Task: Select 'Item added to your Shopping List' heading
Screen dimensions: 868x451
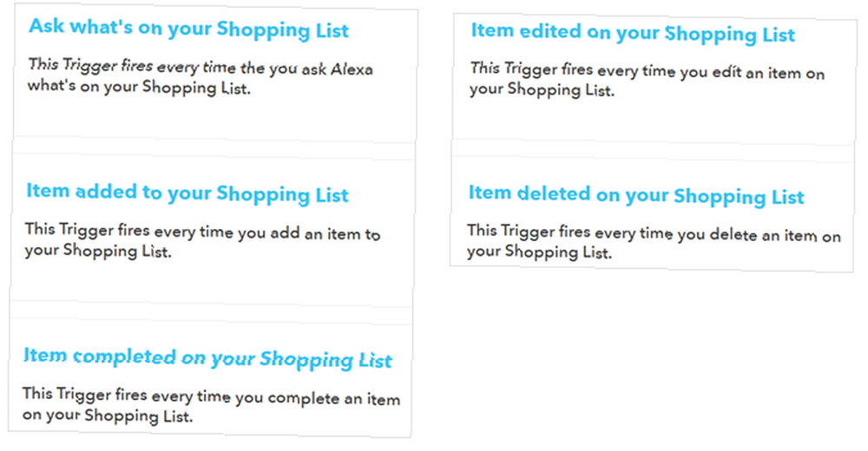Action: (x=187, y=193)
